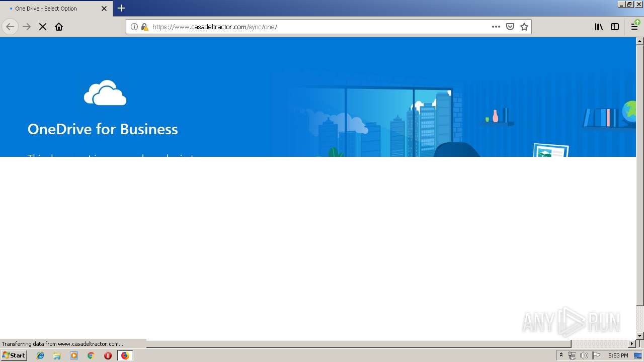
Task: Open Windows Explorer from taskbar
Action: pos(57,355)
